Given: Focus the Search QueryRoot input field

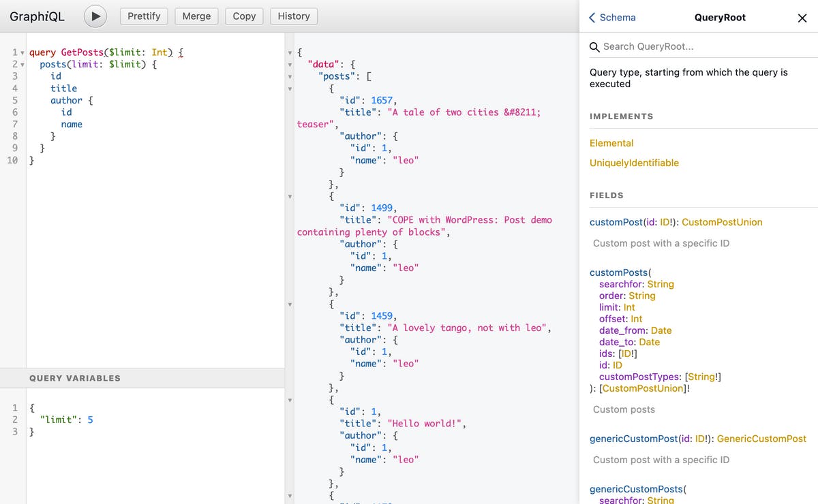Looking at the screenshot, I should (x=675, y=46).
